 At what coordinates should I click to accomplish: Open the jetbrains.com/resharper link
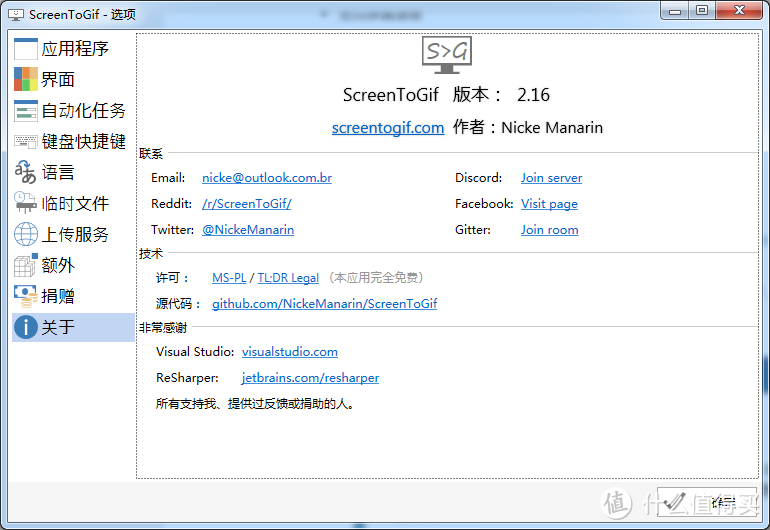(x=310, y=378)
